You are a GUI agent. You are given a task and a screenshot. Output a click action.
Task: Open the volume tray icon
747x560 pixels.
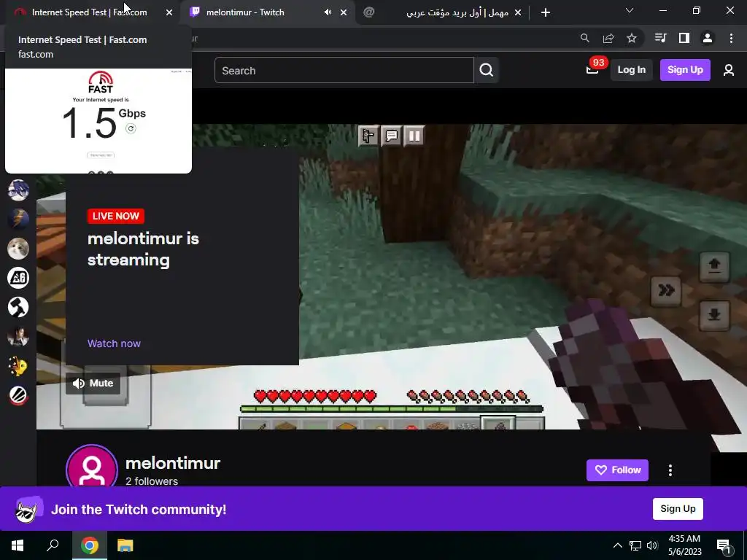[652, 545]
